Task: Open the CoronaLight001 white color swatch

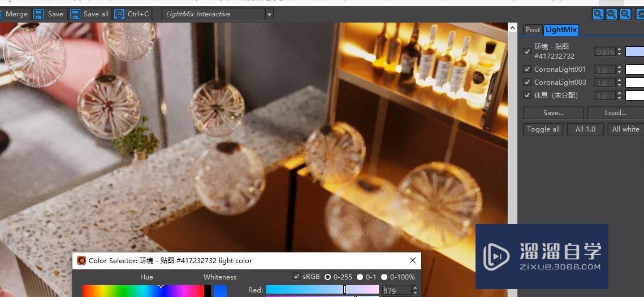Action: (634, 69)
